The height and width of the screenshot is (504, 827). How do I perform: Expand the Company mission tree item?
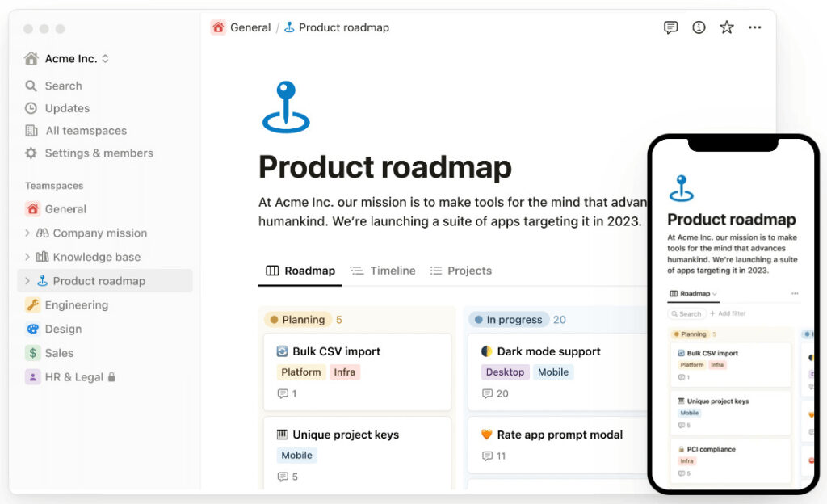tap(27, 233)
